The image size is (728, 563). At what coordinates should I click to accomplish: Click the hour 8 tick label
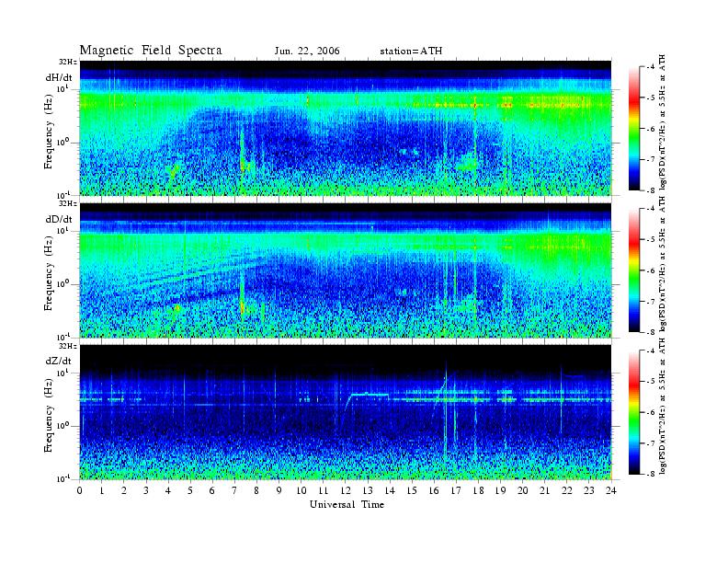coord(256,491)
